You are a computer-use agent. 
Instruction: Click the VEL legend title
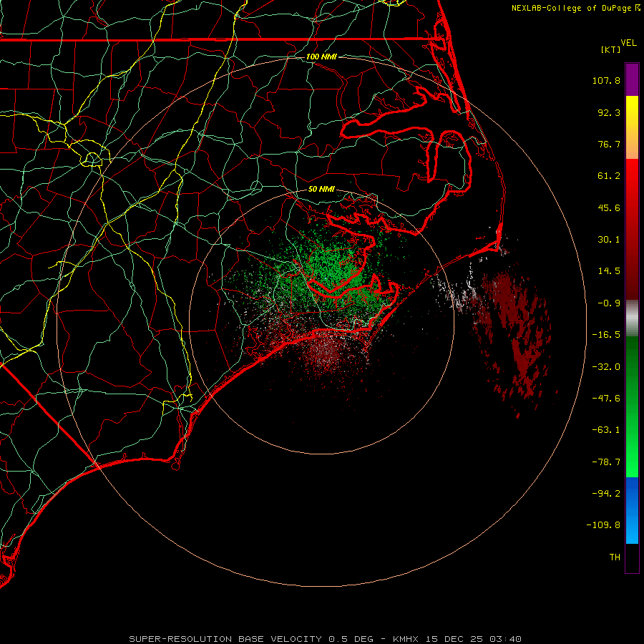pyautogui.click(x=628, y=42)
